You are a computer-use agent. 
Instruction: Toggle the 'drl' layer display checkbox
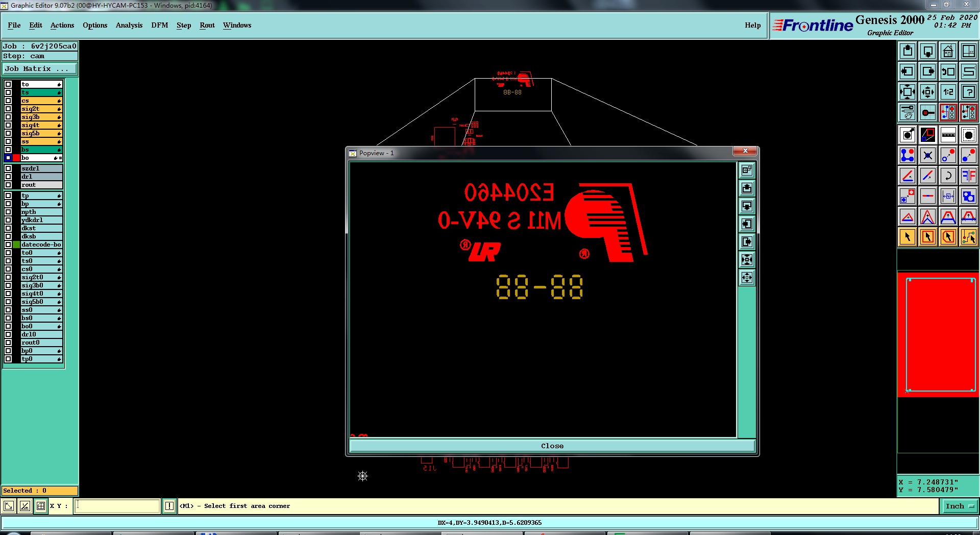click(x=8, y=177)
